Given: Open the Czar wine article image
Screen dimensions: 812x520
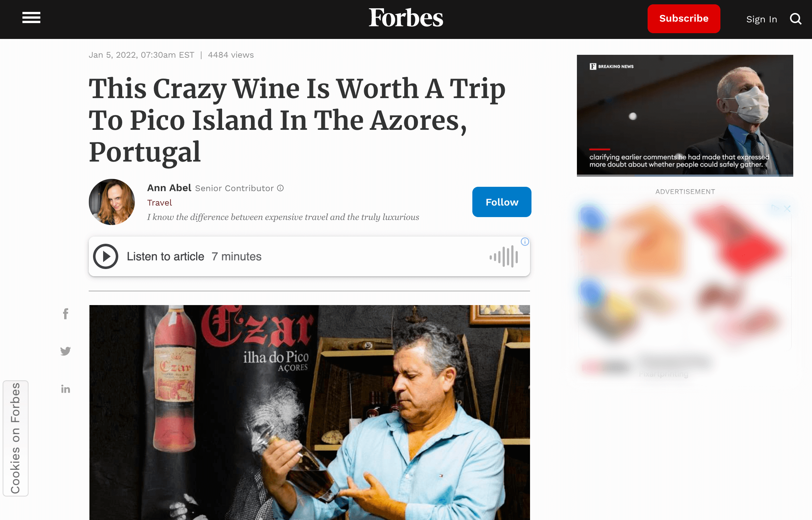Looking at the screenshot, I should tap(309, 413).
